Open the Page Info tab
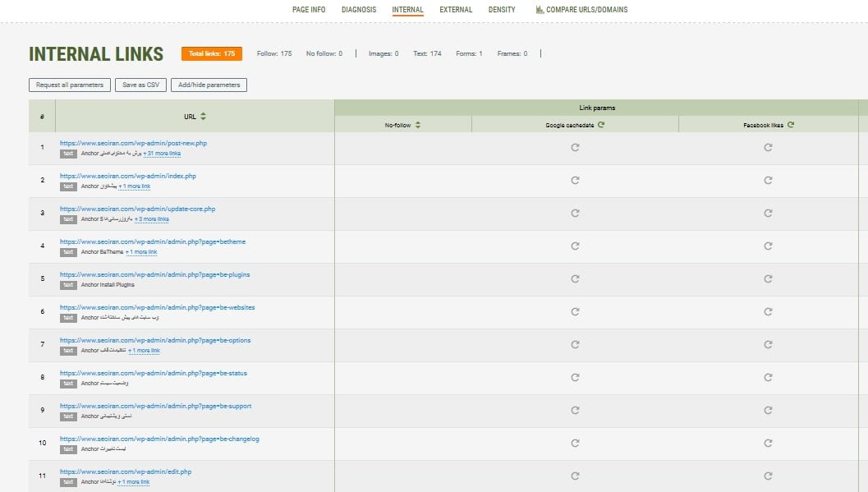Viewport: 868px width, 492px height. coord(309,9)
